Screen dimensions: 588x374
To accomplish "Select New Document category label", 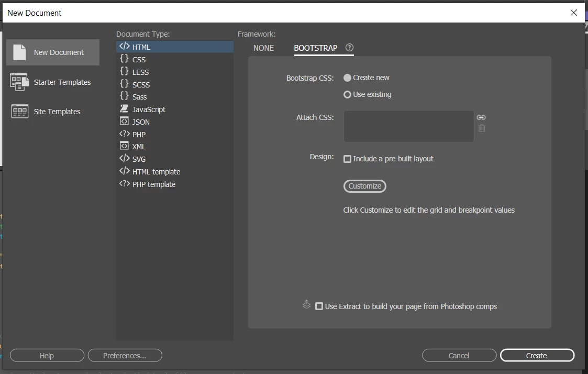I will coord(59,52).
